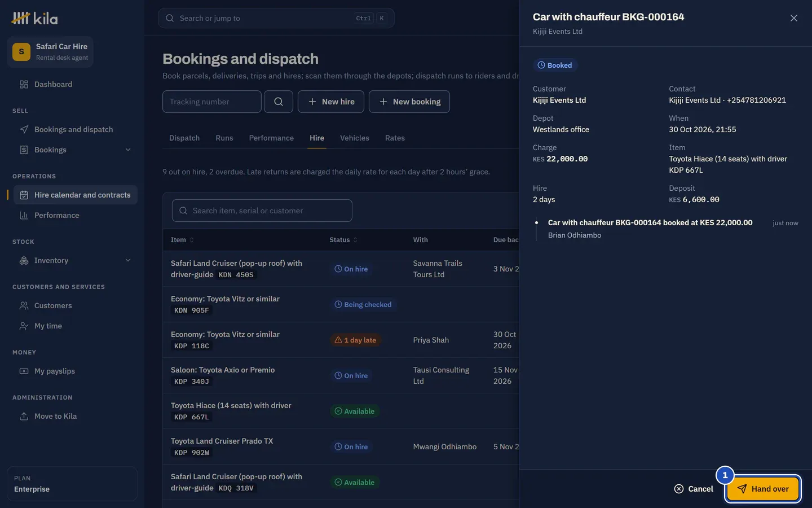Click the Hand over button

click(x=763, y=489)
